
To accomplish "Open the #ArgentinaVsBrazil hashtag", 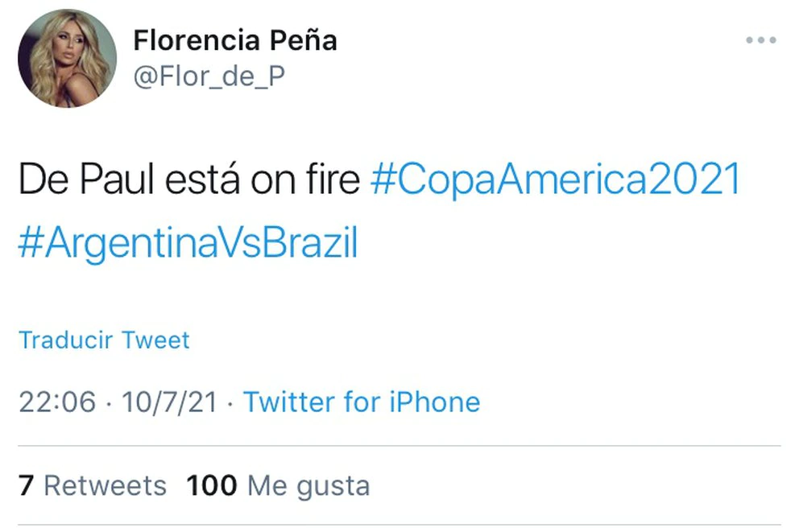I will point(188,245).
